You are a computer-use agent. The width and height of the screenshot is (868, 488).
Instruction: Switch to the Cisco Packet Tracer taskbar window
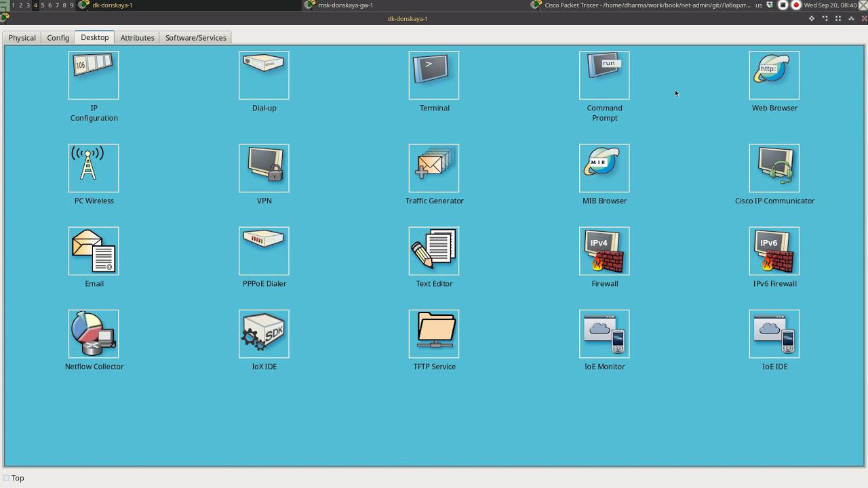[x=641, y=5]
